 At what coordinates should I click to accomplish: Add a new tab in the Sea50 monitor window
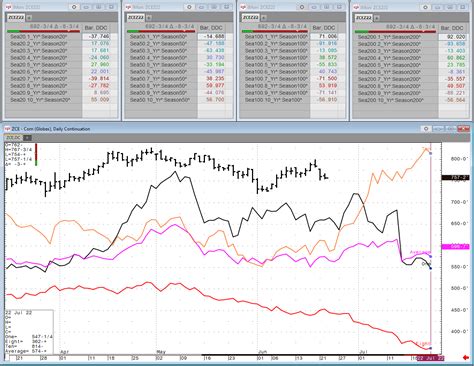[x=149, y=18]
